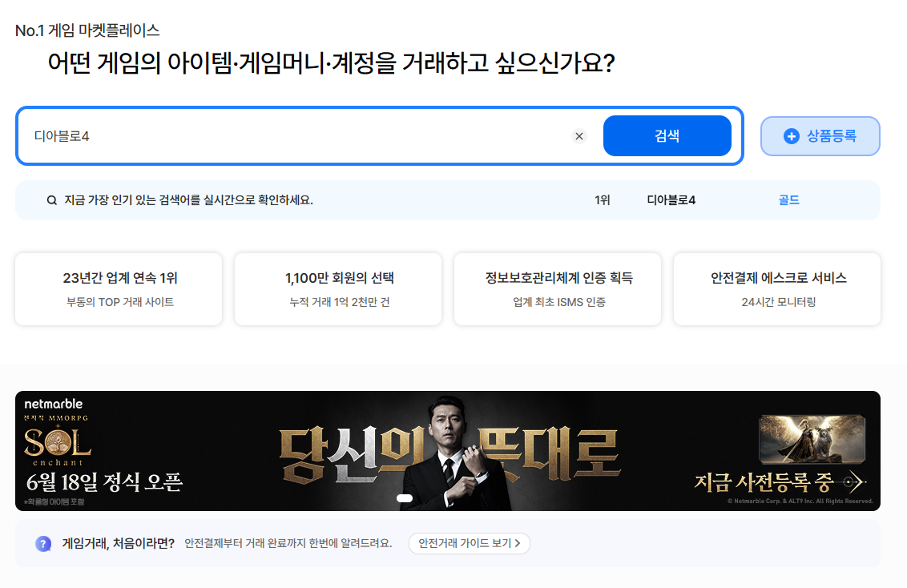
Task: Select the 정보보호관리체계 인증 획득 card
Action: click(x=558, y=289)
